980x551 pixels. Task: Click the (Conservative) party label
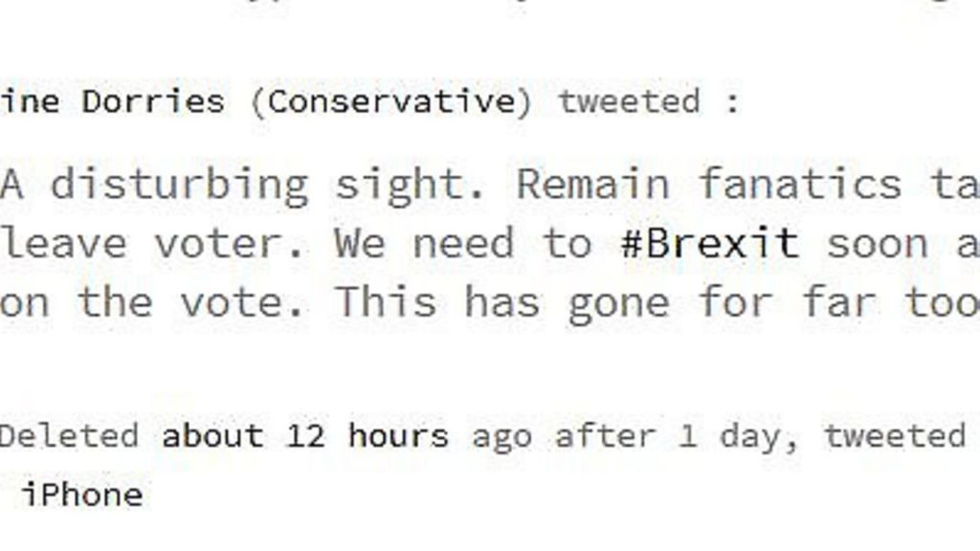(x=391, y=102)
